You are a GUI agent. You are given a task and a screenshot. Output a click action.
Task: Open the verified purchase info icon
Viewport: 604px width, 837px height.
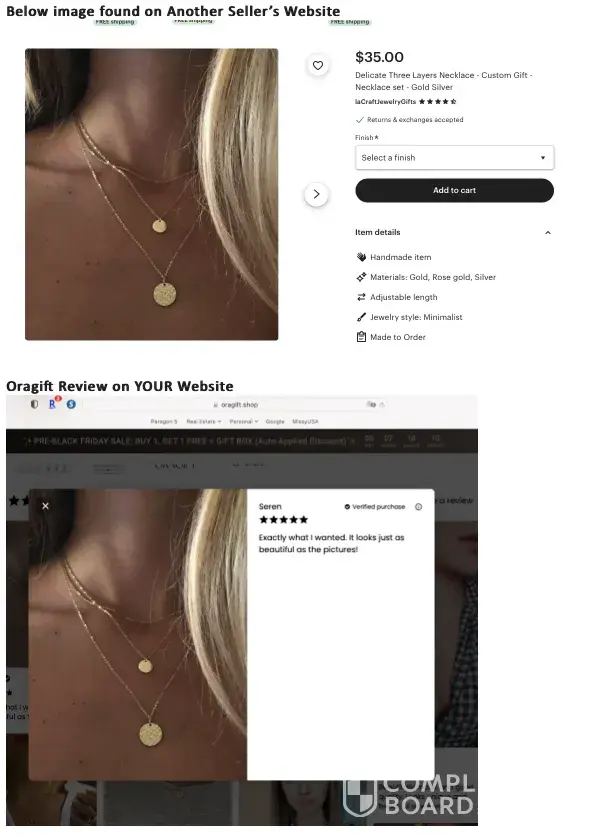418,507
